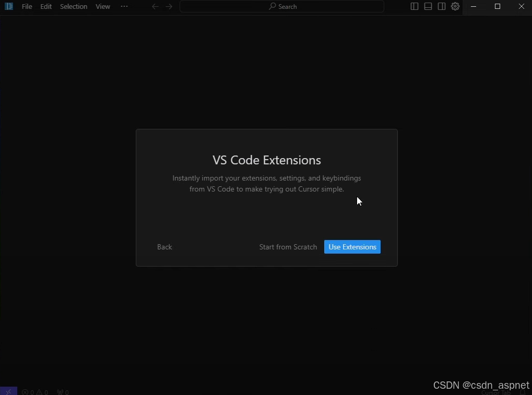Click the Search command center field
532x395 pixels.
click(282, 6)
